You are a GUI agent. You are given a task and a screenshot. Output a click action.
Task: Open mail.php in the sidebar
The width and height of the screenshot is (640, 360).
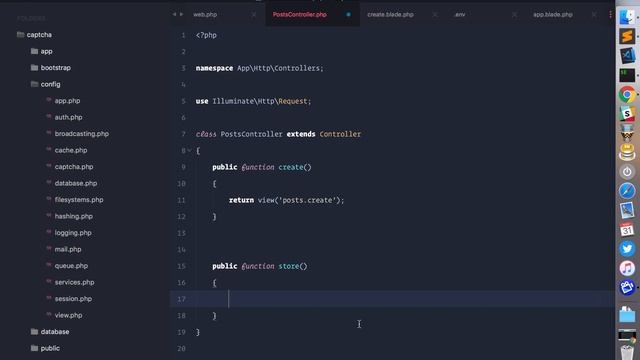click(68, 249)
